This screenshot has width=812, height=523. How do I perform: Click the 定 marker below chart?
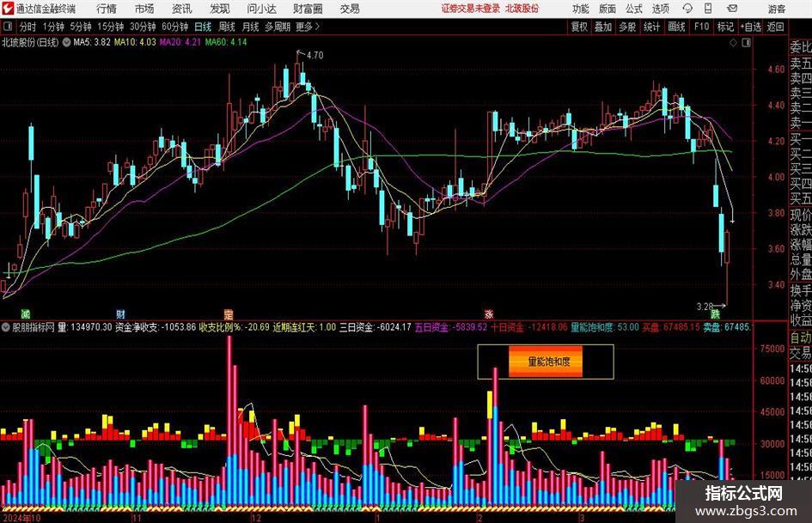229,313
